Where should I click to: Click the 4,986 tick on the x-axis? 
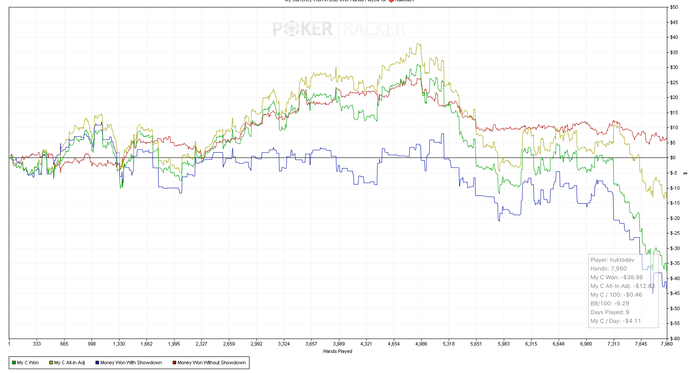click(x=421, y=344)
